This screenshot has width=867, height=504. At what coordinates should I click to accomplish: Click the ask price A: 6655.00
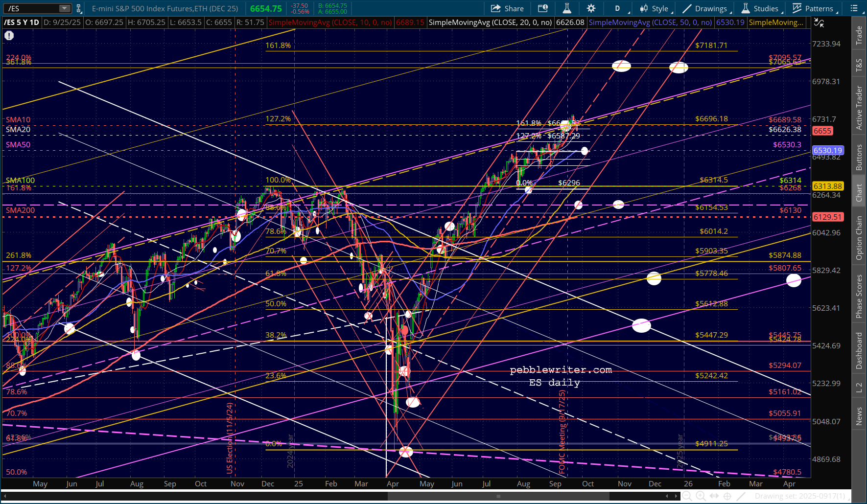[332, 12]
